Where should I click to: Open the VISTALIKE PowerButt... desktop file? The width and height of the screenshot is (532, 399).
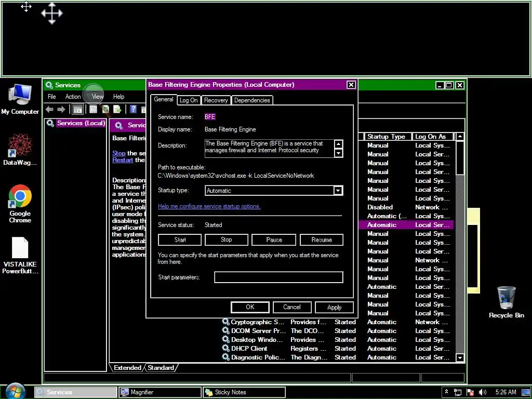(20, 255)
